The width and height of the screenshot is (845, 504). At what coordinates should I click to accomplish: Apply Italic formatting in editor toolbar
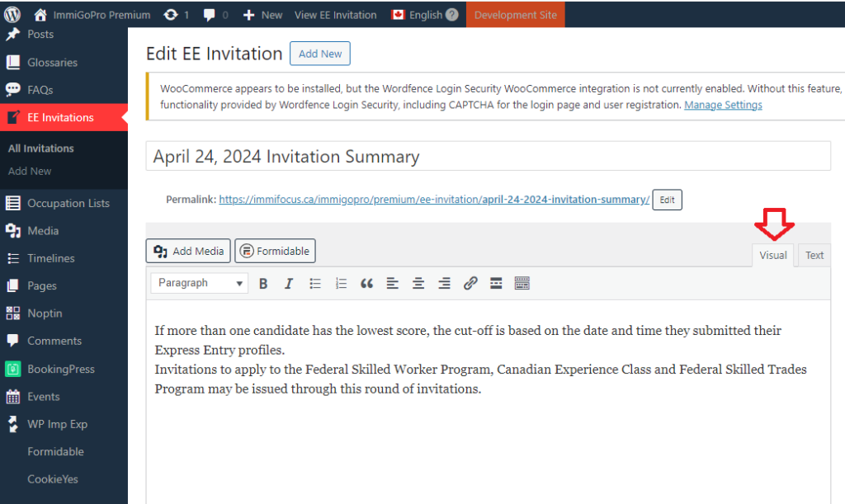point(289,284)
